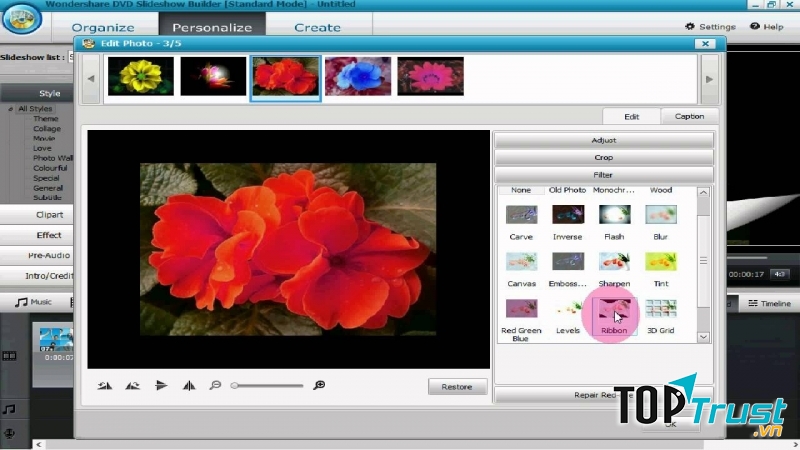Image resolution: width=800 pixels, height=450 pixels.
Task: Select the Love style category
Action: coord(42,148)
